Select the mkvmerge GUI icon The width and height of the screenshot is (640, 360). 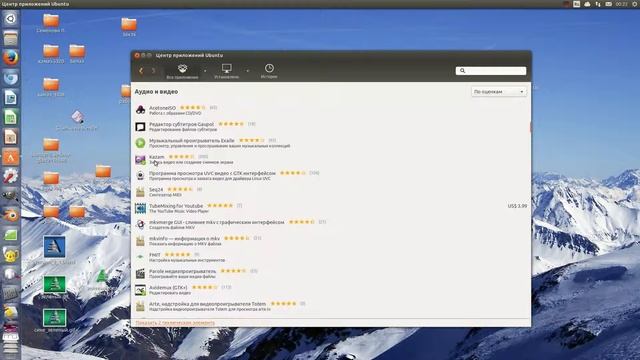pyautogui.click(x=140, y=224)
